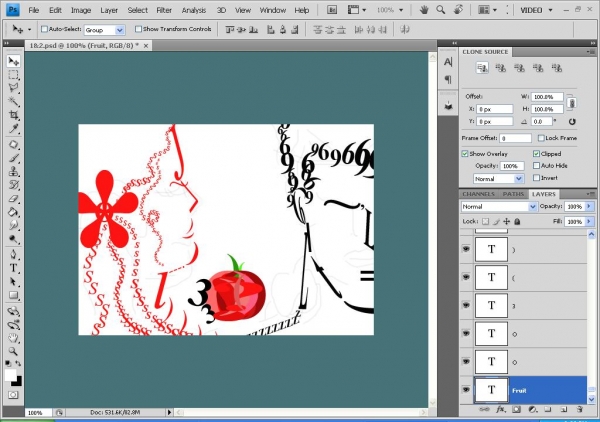This screenshot has width=600, height=422.
Task: Select the Paint Bucket tool
Action: click(x=13, y=212)
